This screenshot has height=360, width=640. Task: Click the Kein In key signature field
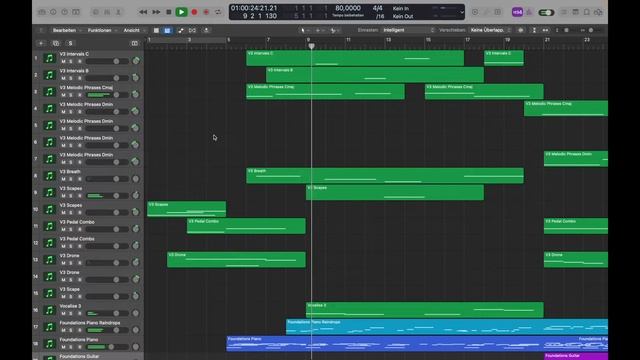click(x=400, y=8)
